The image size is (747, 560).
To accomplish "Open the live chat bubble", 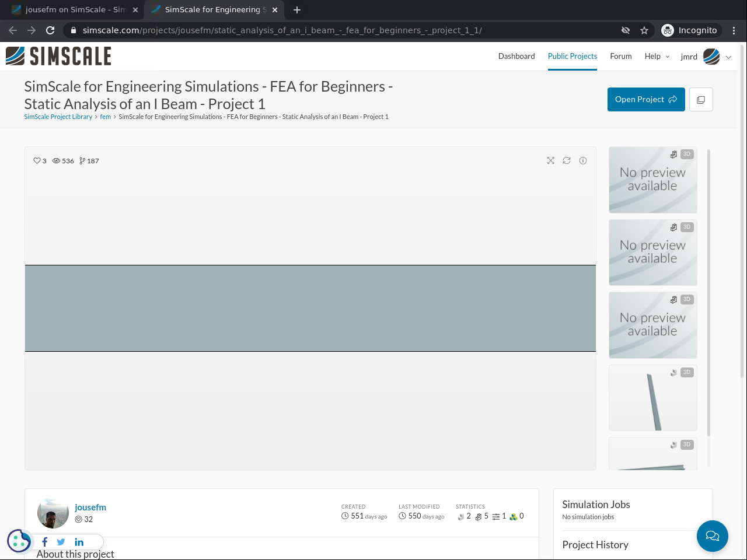I will tap(713, 536).
